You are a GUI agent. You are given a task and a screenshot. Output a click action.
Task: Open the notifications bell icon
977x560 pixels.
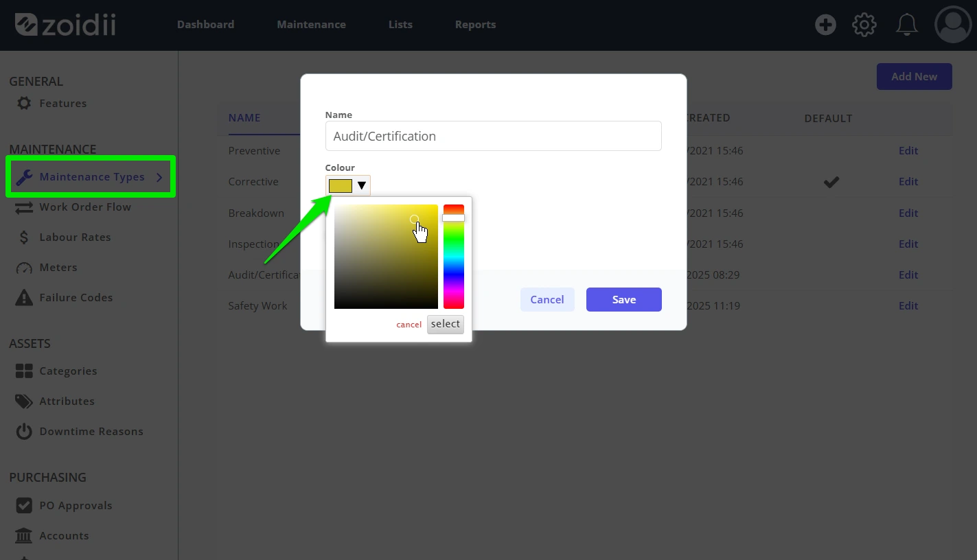907,25
